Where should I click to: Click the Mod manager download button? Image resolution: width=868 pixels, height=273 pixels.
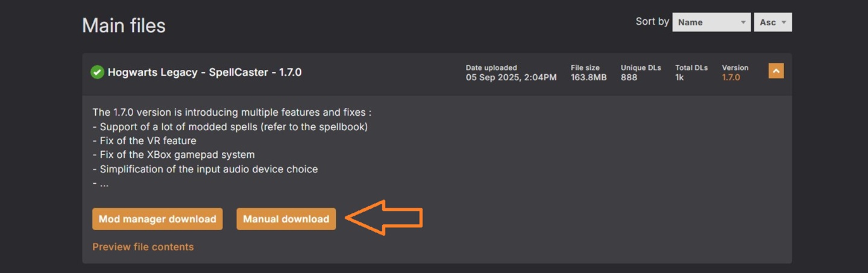[x=157, y=219]
